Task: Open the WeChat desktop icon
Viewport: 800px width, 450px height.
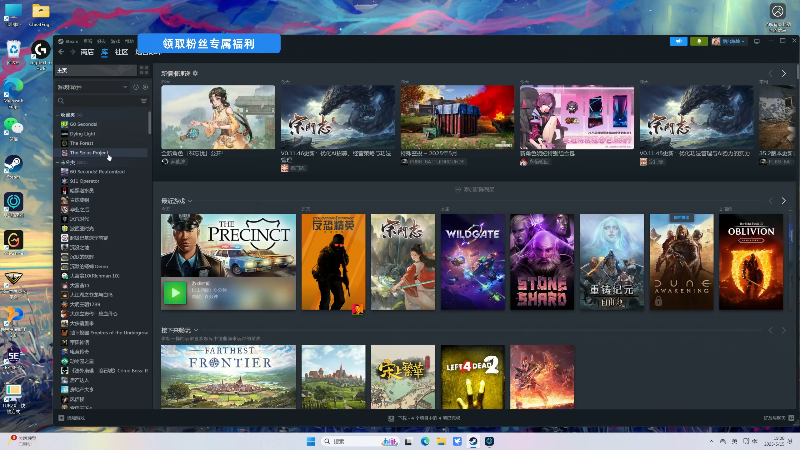Action: coord(13,128)
